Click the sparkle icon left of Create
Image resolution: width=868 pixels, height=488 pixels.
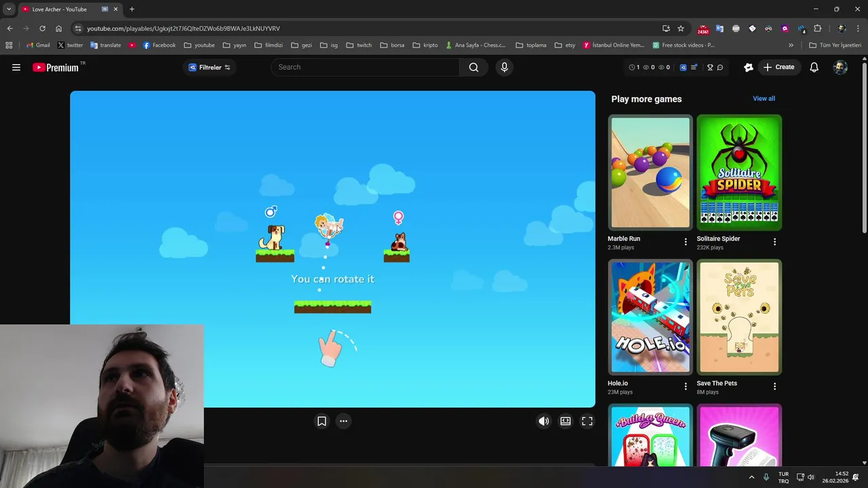coord(749,67)
